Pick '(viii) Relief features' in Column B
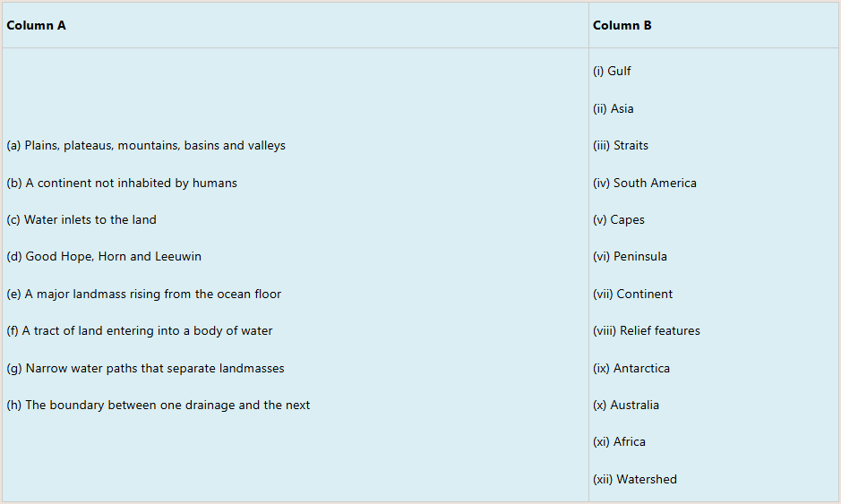 pyautogui.click(x=646, y=330)
